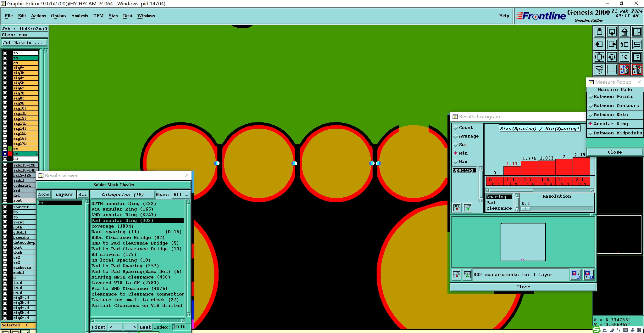Click the zoom out icon with outward arrows
644x333 pixels.
click(612, 57)
